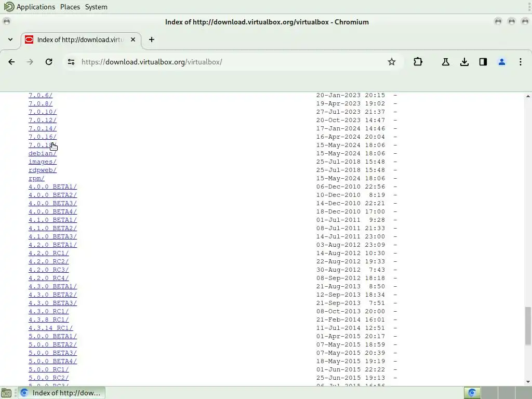Open the 4.1.0_BETA2/ link

(x=52, y=228)
